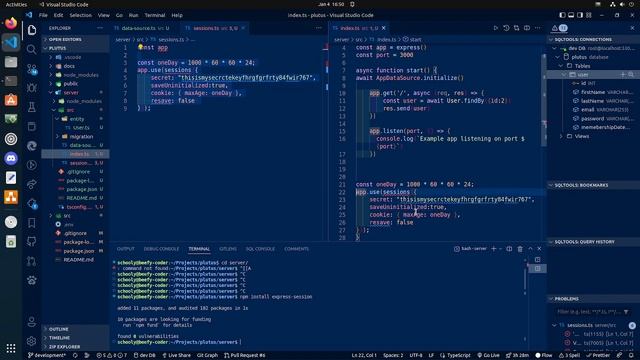Switch to SQL CONSOLE panel tab

[x=260, y=249]
